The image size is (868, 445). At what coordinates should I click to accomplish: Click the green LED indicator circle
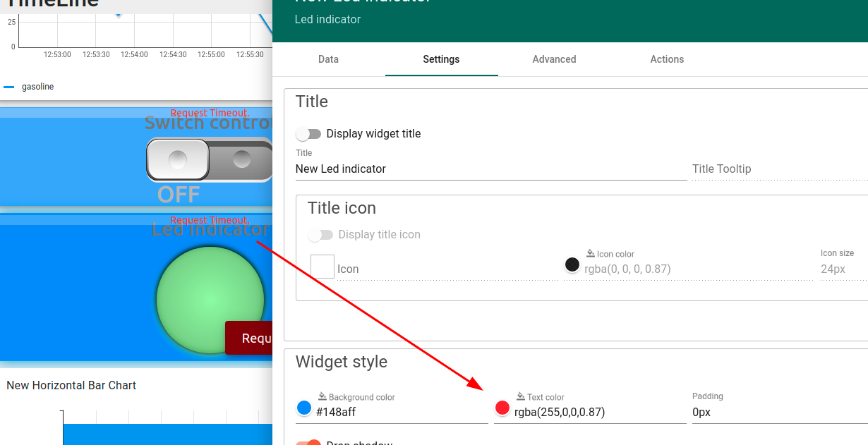pos(210,299)
